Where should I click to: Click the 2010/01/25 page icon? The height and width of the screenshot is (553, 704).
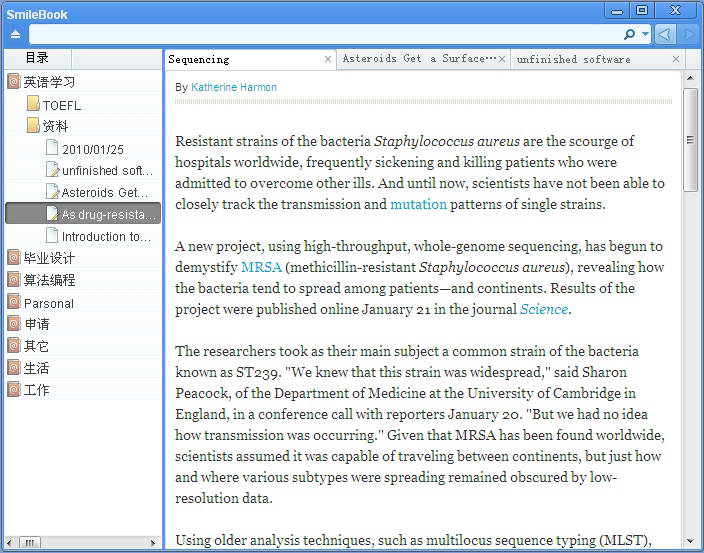(52, 147)
